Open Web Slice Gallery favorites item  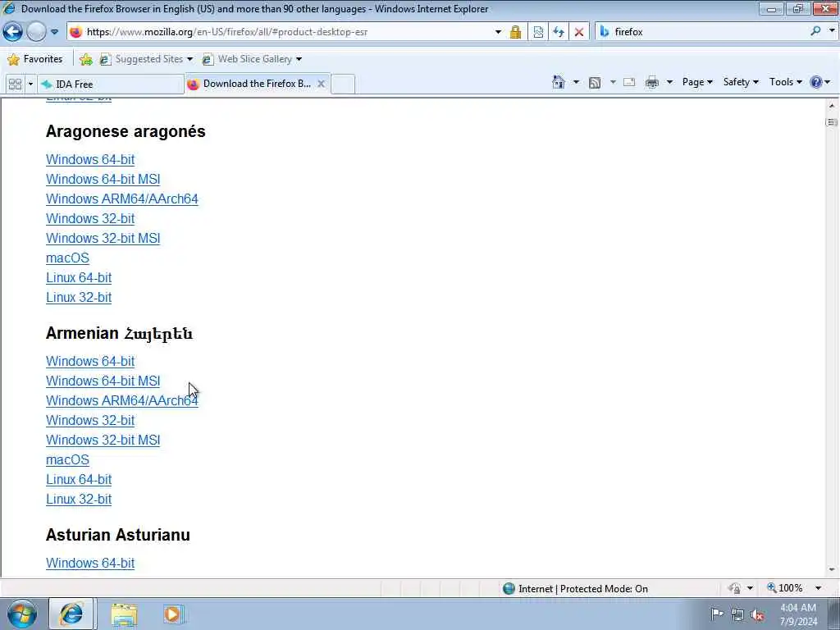click(x=252, y=59)
